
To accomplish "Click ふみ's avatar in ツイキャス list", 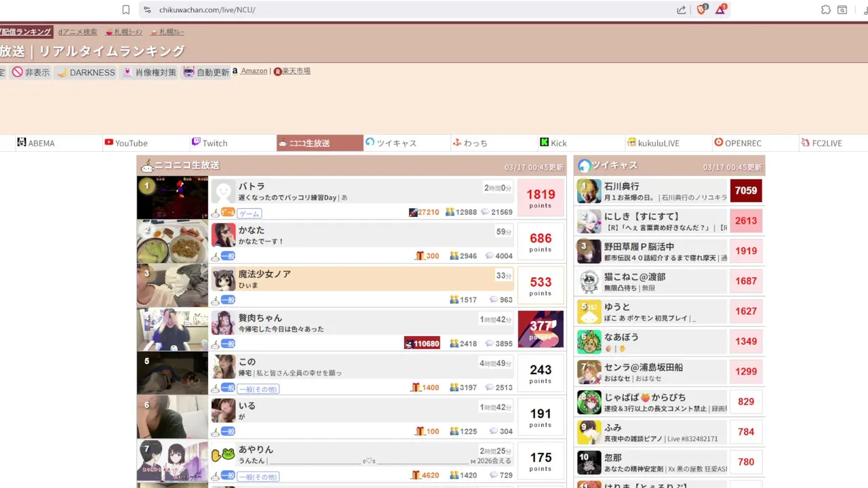I will [x=589, y=432].
